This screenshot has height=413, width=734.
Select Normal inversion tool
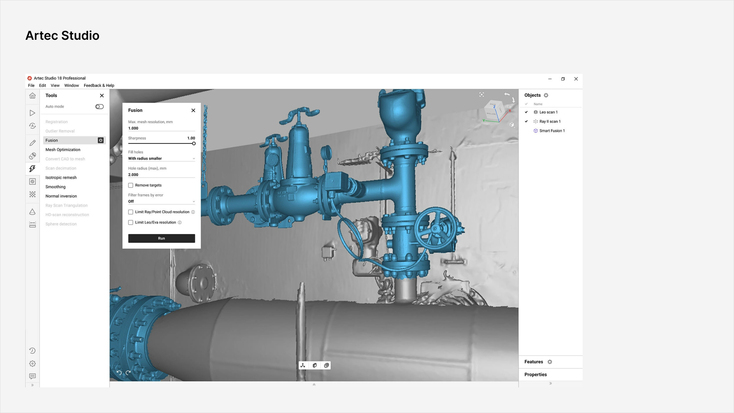coord(61,196)
